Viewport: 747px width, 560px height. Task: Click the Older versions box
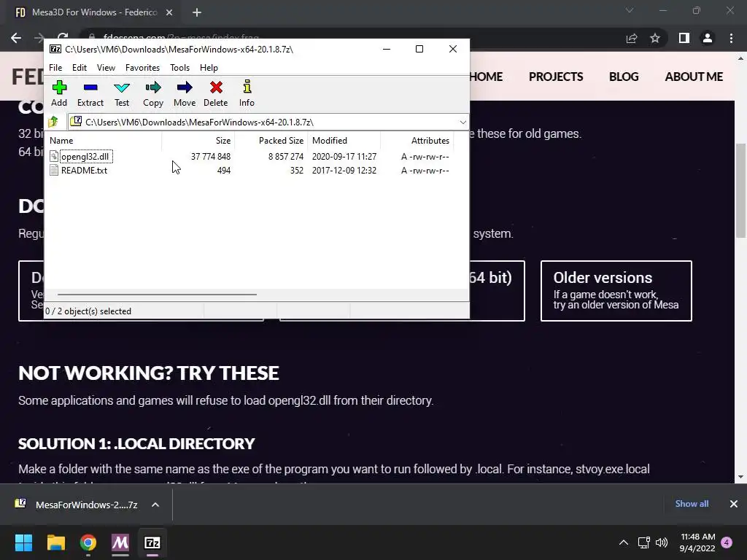pos(616,291)
